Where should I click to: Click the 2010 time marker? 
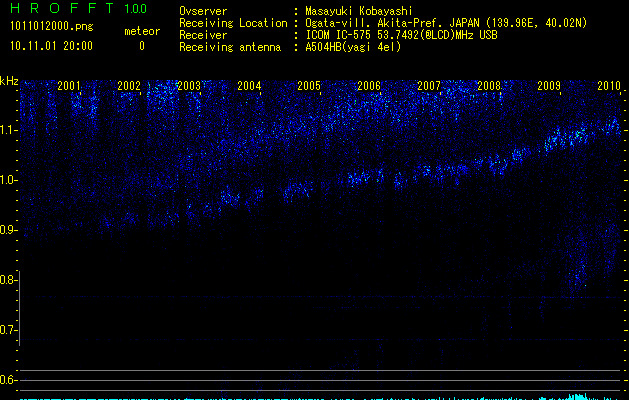(609, 85)
